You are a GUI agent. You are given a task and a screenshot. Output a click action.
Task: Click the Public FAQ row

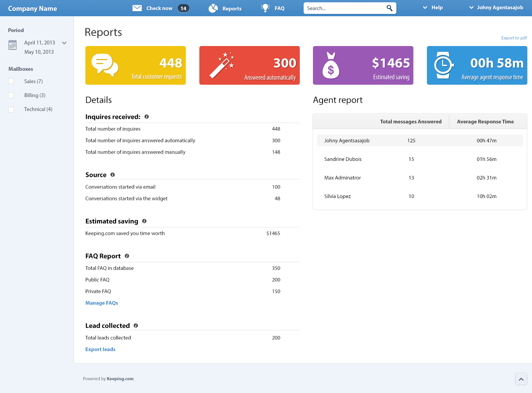[192, 280]
